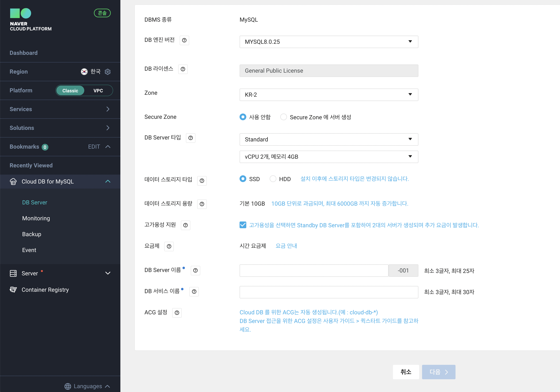Click the 콘솔 console badge

point(102,13)
